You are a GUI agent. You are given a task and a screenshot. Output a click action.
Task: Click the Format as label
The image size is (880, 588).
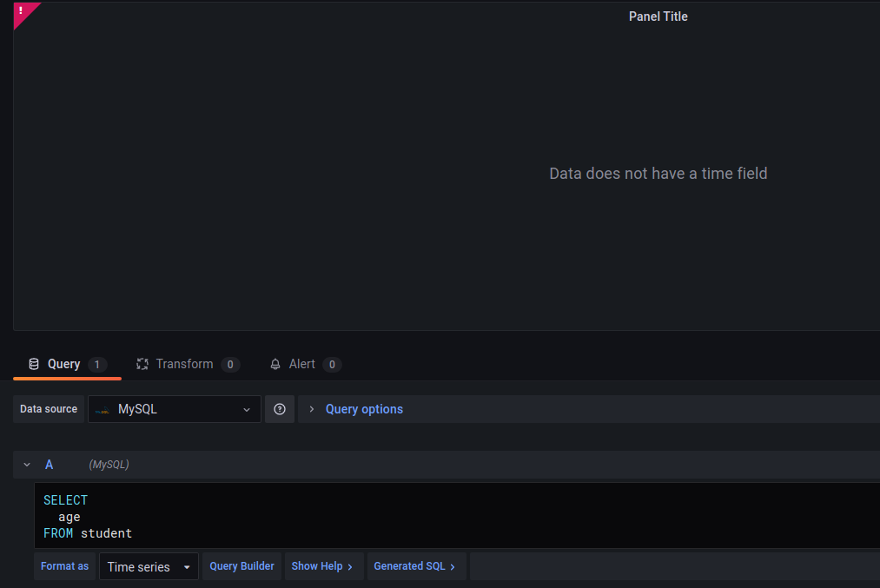point(64,566)
